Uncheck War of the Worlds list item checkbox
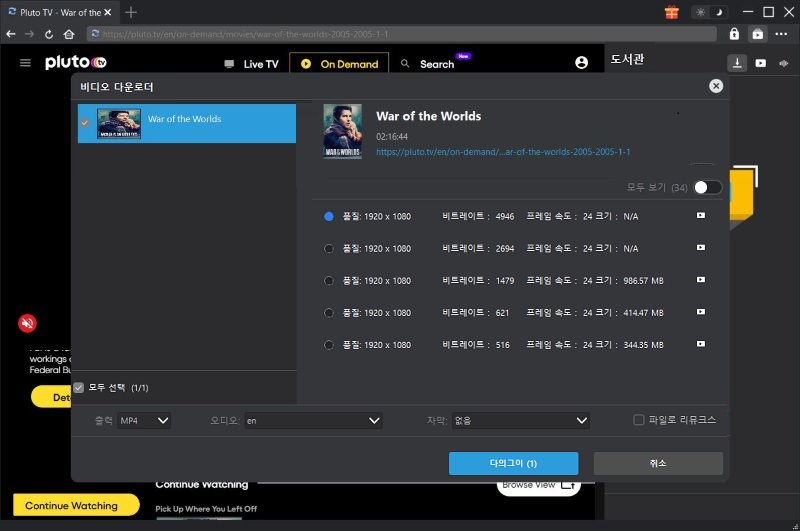The height and width of the screenshot is (531, 800). point(85,122)
